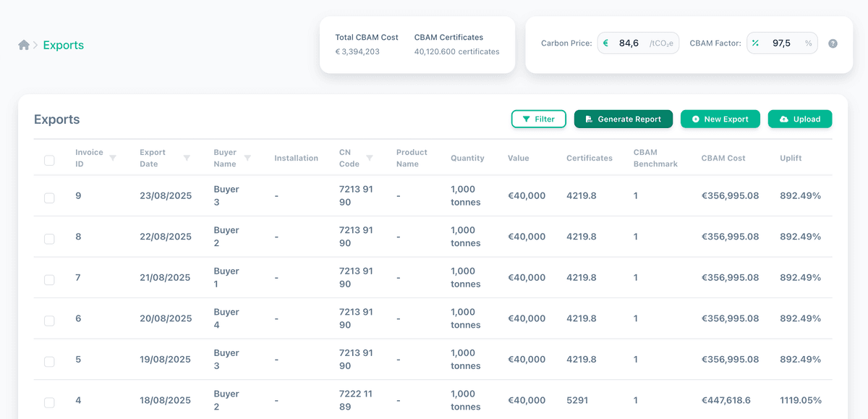Click the report icon on Generate Report
Viewport: 868px width, 419px height.
587,119
